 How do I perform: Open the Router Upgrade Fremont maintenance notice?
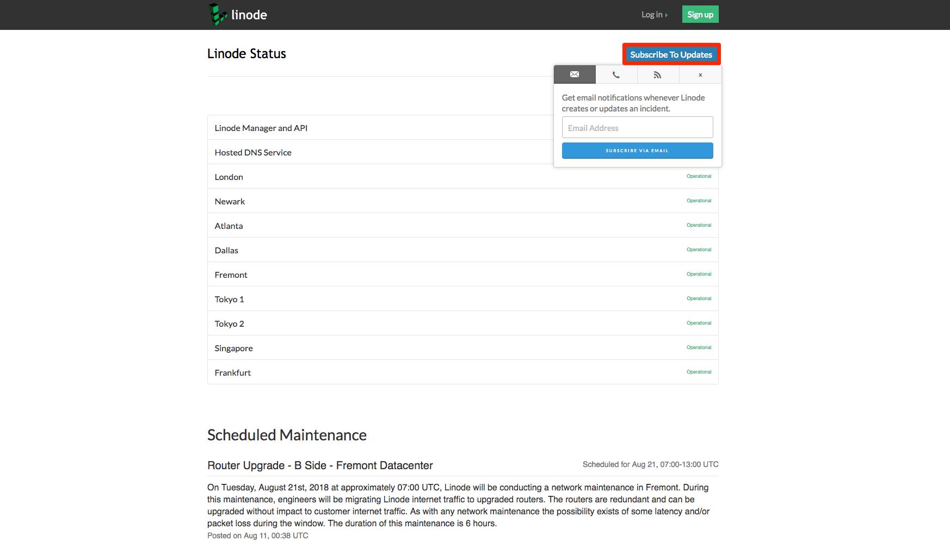[320, 465]
